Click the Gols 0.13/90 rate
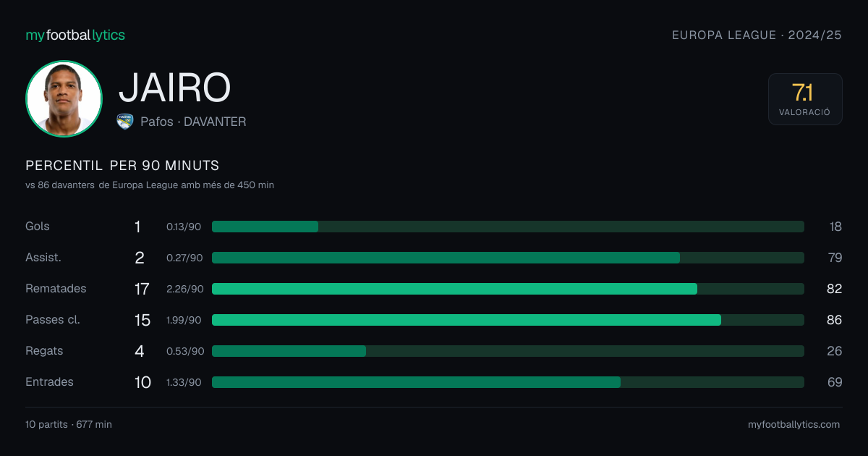 coord(184,227)
